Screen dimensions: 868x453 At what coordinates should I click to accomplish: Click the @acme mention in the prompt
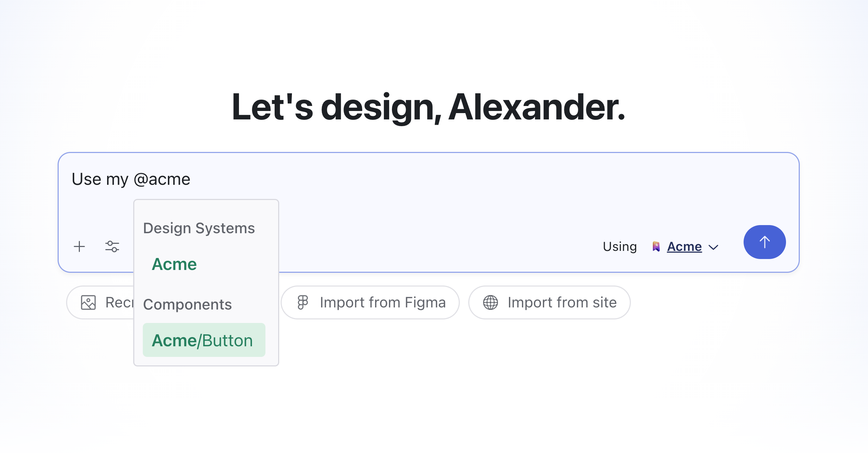pyautogui.click(x=162, y=179)
